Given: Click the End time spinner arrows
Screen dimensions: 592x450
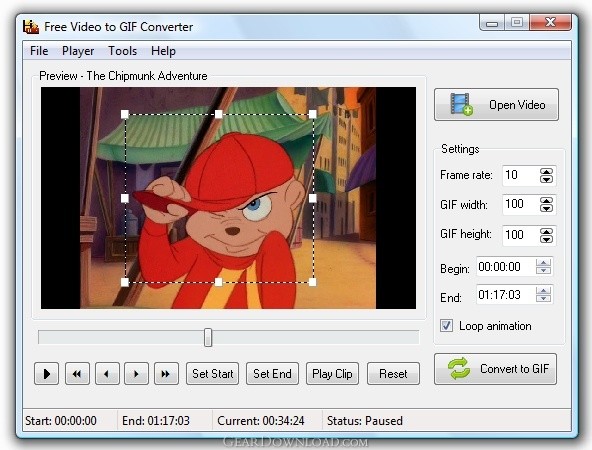Looking at the screenshot, I should click(543, 294).
